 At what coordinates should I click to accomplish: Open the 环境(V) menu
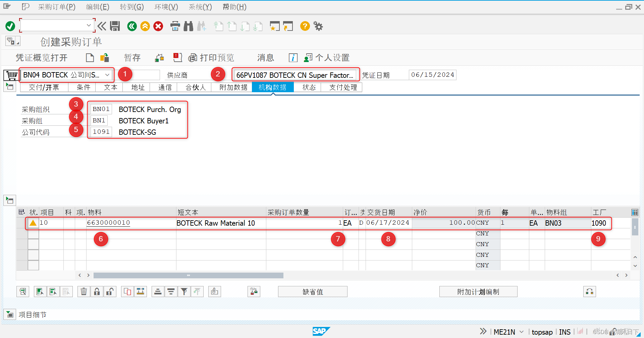coord(166,7)
